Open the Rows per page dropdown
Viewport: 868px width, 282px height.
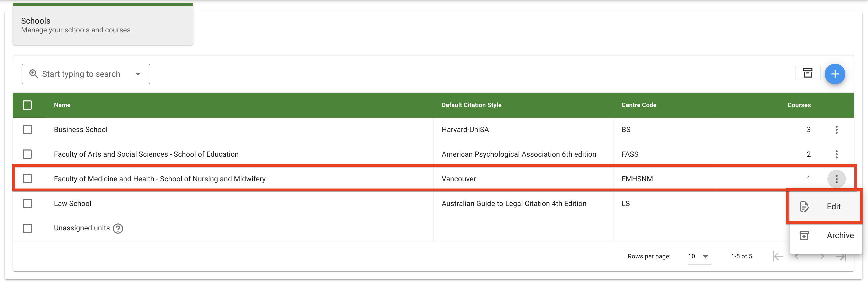699,256
